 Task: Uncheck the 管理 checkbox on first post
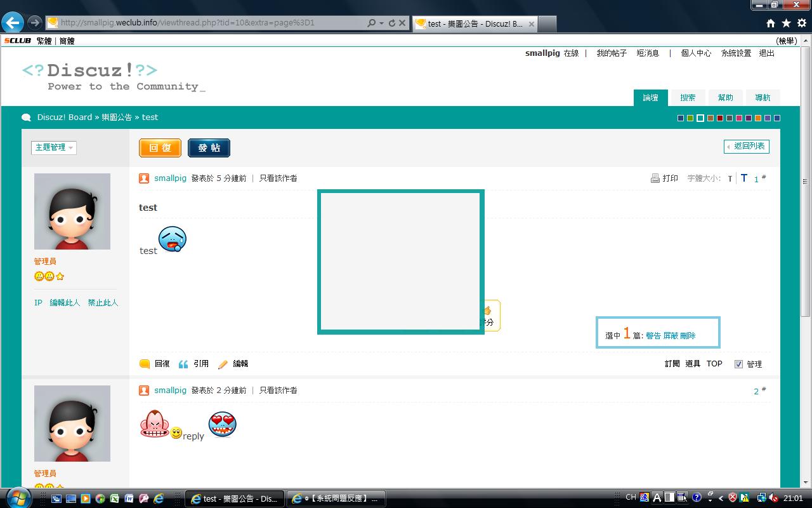click(738, 364)
